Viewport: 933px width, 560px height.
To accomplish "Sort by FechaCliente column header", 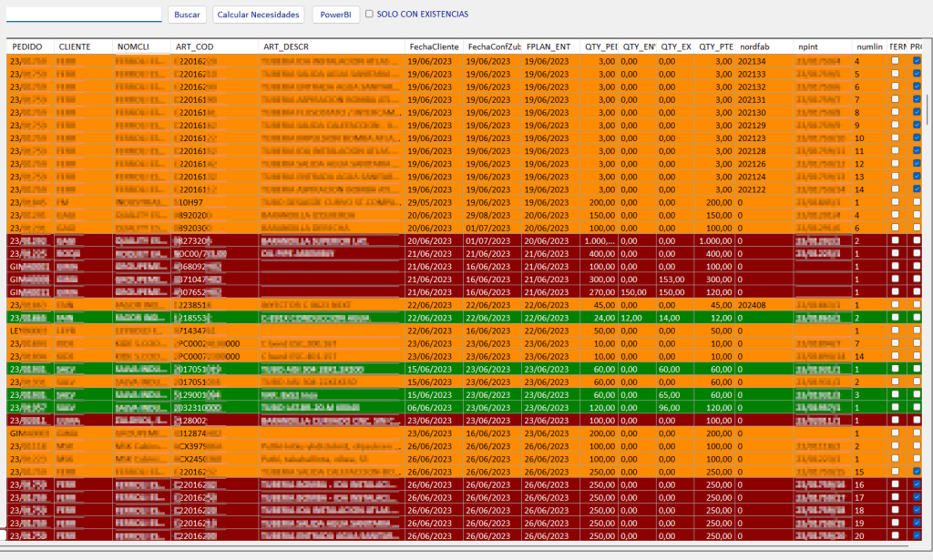I will click(434, 46).
